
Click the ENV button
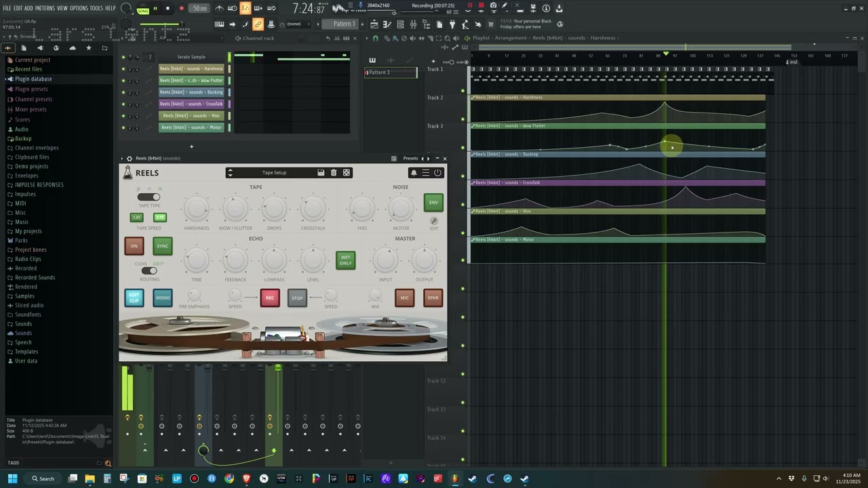click(433, 202)
